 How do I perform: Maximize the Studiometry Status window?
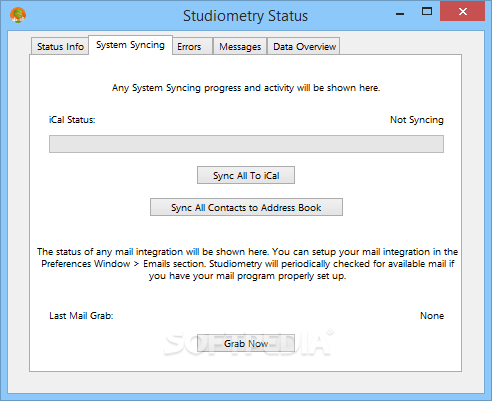(427, 12)
